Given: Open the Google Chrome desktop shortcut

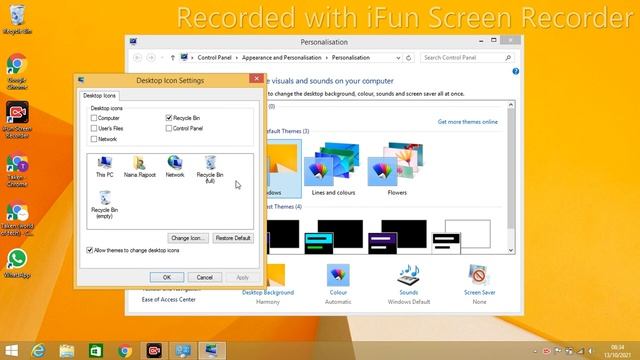Looking at the screenshot, I should (x=17, y=71).
